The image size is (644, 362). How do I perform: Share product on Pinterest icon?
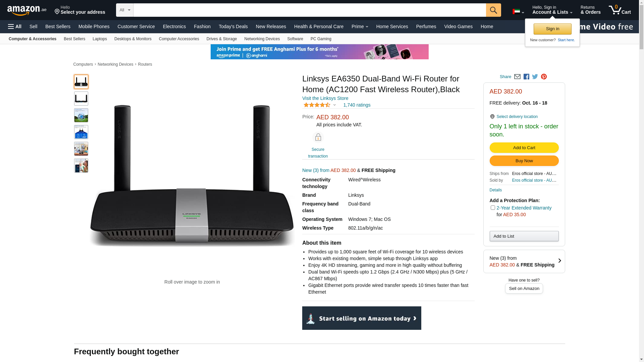544,77
